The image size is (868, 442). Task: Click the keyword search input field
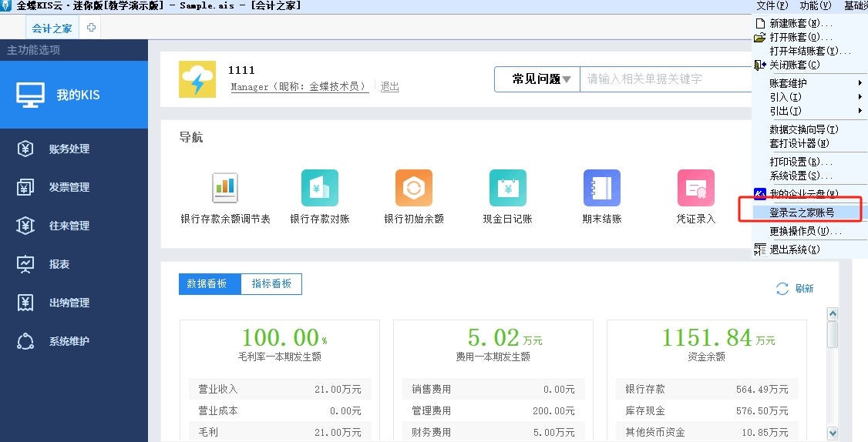(x=666, y=79)
